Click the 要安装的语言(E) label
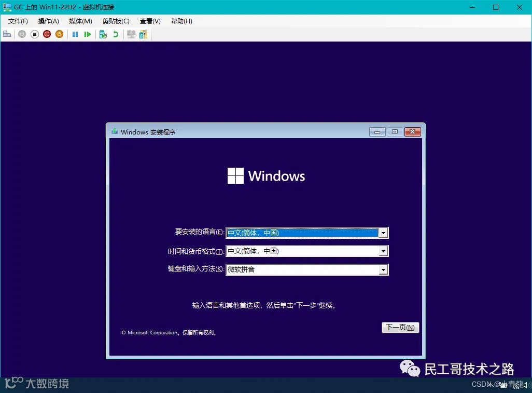The height and width of the screenshot is (393, 532). point(199,232)
